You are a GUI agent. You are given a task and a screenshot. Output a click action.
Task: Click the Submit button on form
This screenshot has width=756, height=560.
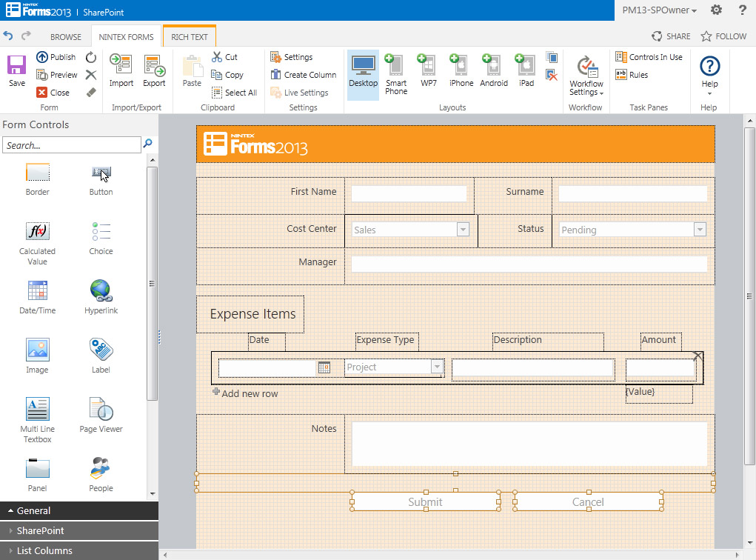pos(425,501)
